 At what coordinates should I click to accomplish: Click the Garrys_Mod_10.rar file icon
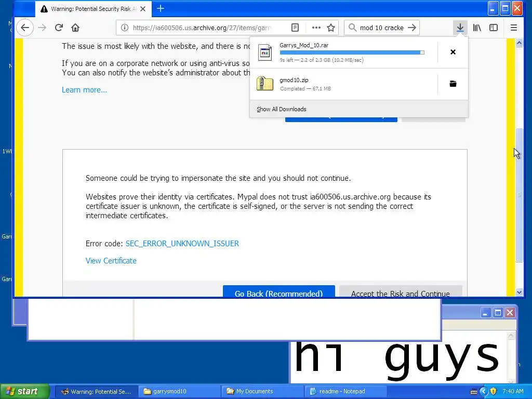(x=264, y=52)
